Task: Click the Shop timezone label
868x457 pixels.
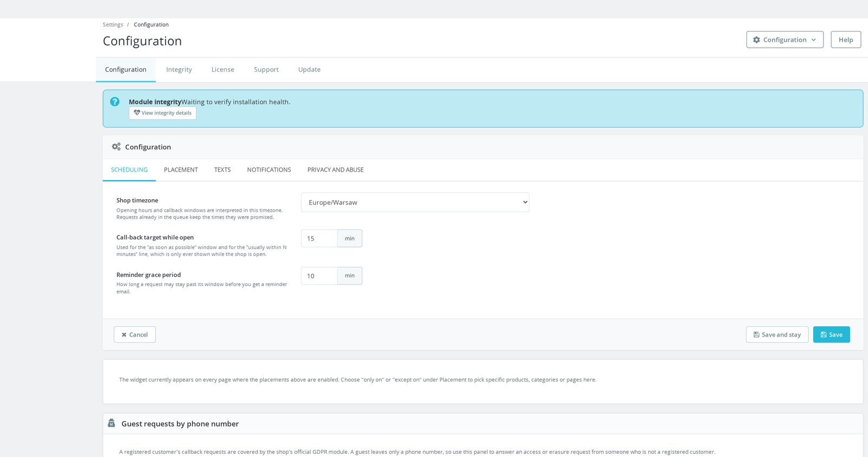Action: pyautogui.click(x=137, y=200)
